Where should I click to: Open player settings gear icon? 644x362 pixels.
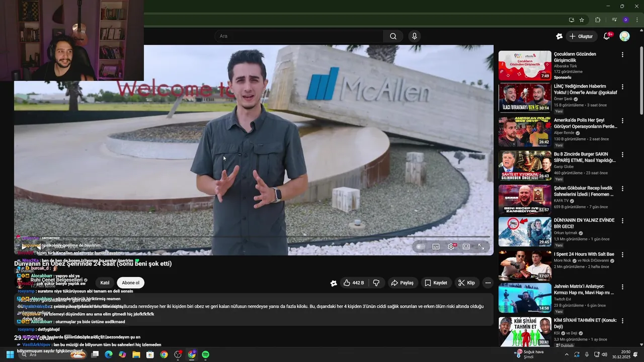(x=451, y=246)
